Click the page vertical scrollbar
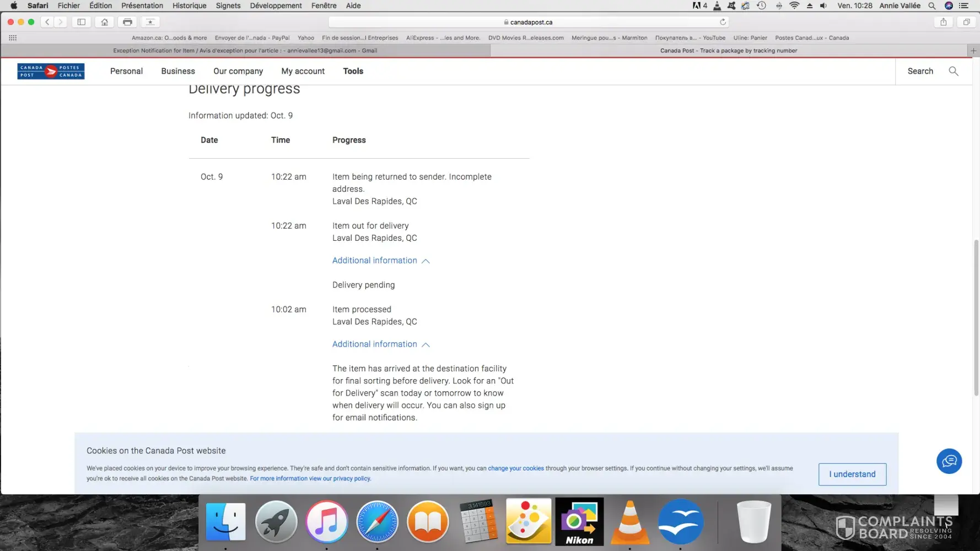The image size is (980, 551). click(x=976, y=317)
